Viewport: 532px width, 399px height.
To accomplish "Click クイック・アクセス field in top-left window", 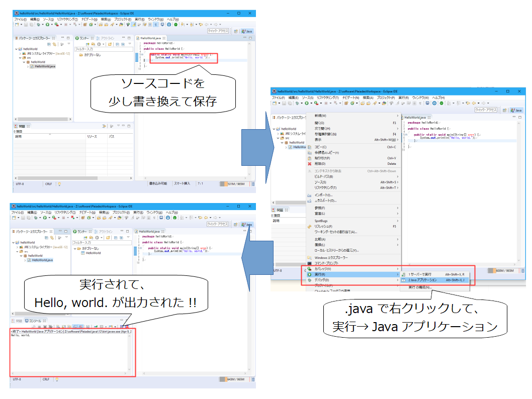I will pyautogui.click(x=218, y=31).
